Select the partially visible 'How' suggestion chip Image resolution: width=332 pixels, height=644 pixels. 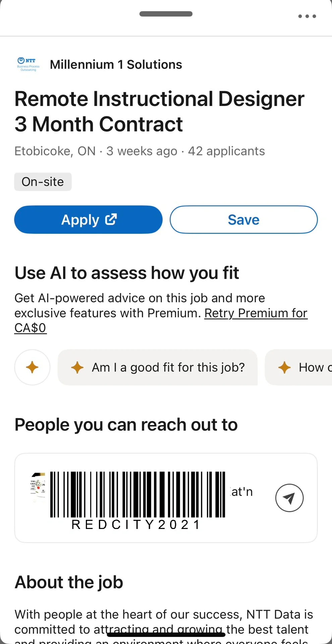tap(298, 367)
